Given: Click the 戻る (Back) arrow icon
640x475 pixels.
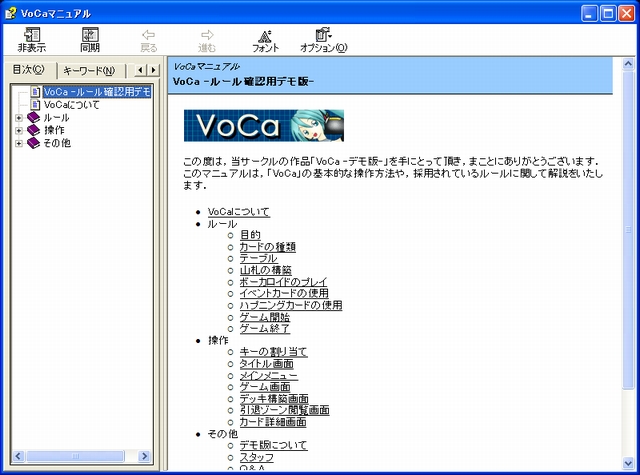Looking at the screenshot, I should [148, 35].
